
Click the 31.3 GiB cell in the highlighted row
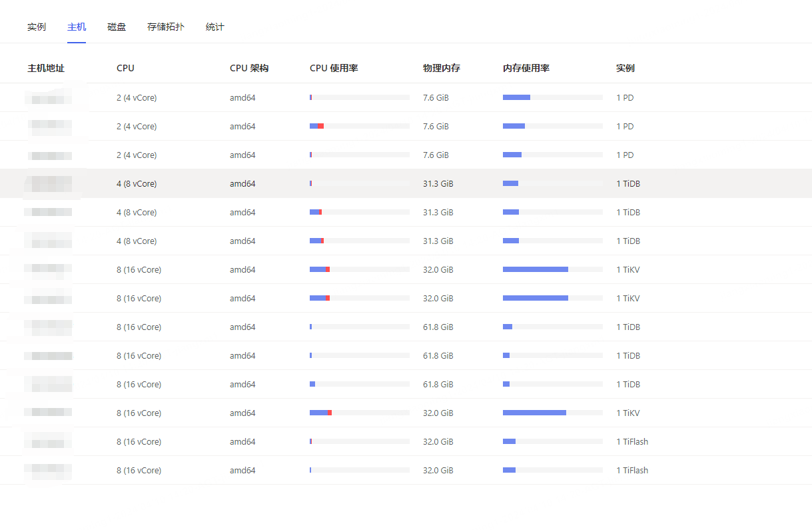pyautogui.click(x=438, y=183)
